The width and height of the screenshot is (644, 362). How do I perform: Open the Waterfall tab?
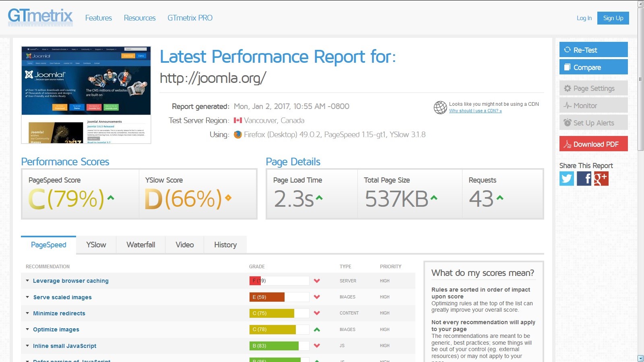[x=141, y=245]
